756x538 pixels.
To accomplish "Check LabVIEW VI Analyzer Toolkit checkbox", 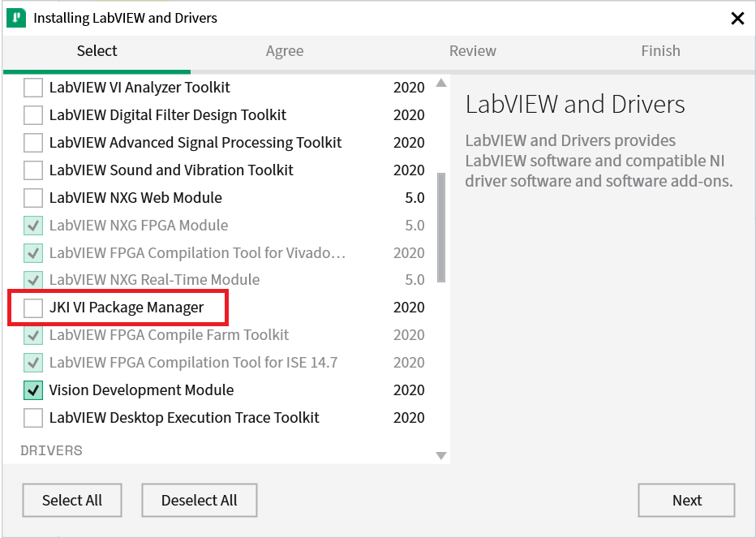I will pos(33,88).
